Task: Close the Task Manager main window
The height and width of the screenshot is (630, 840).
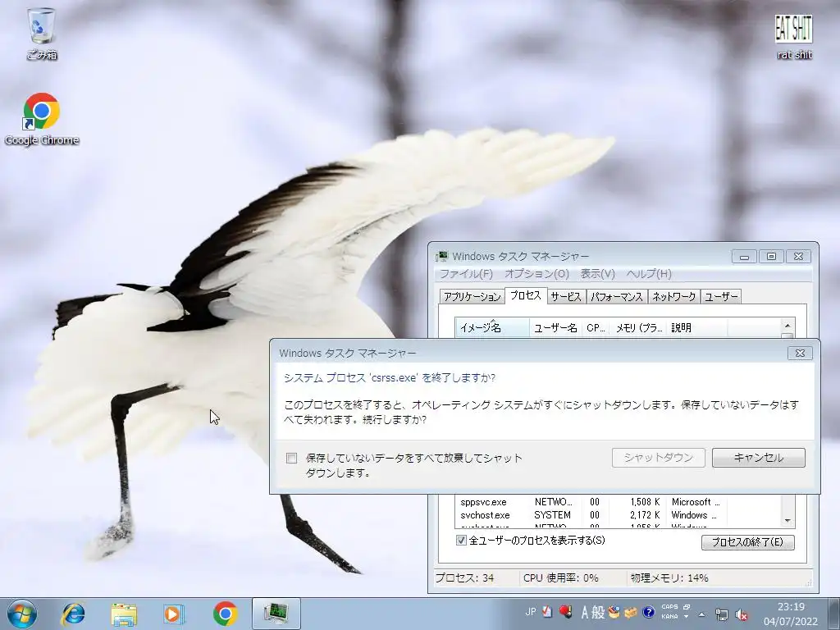Action: coord(798,257)
